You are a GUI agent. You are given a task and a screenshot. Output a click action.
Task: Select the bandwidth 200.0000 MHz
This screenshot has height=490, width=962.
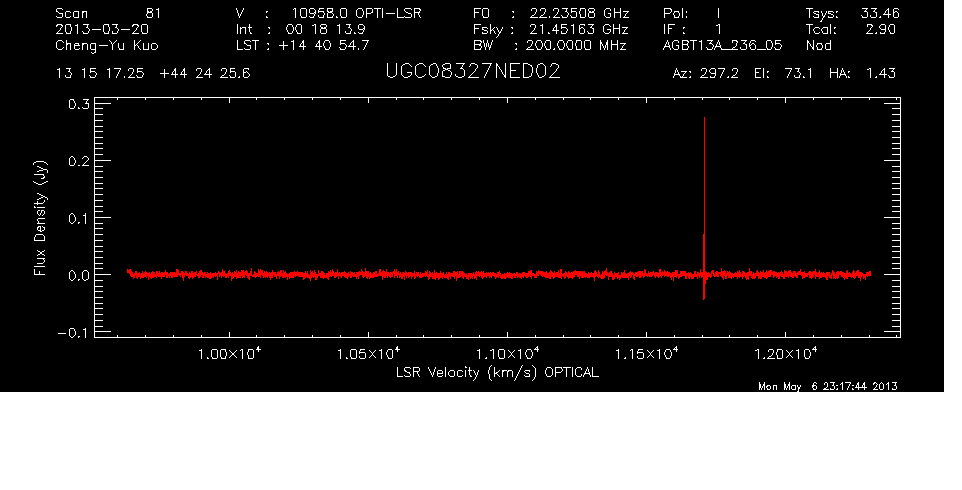click(x=576, y=45)
